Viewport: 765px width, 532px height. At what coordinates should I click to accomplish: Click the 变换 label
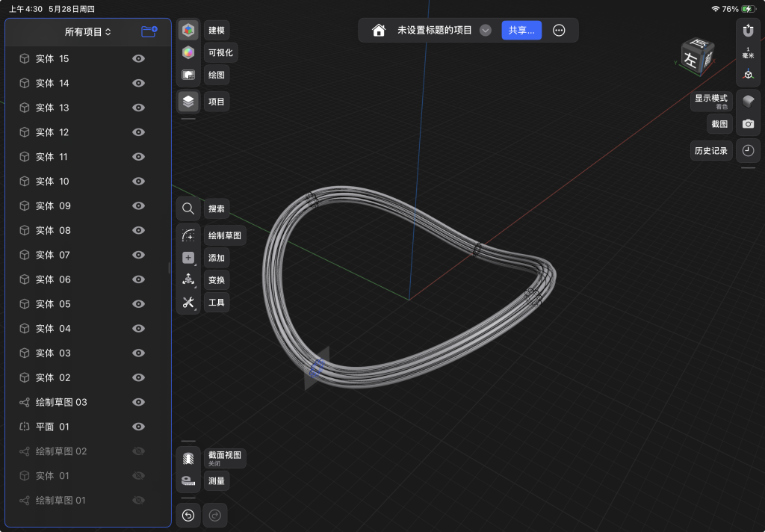click(x=217, y=279)
